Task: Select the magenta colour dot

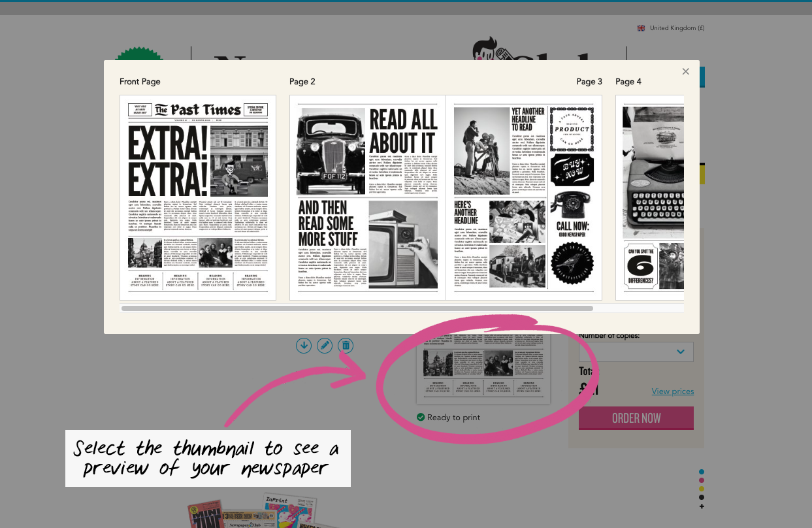Action: (x=702, y=480)
